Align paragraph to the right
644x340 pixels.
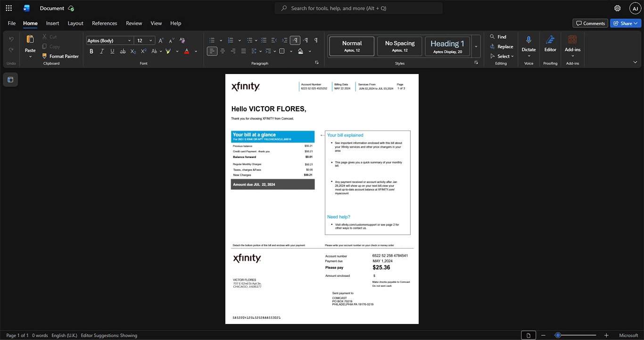tap(233, 51)
